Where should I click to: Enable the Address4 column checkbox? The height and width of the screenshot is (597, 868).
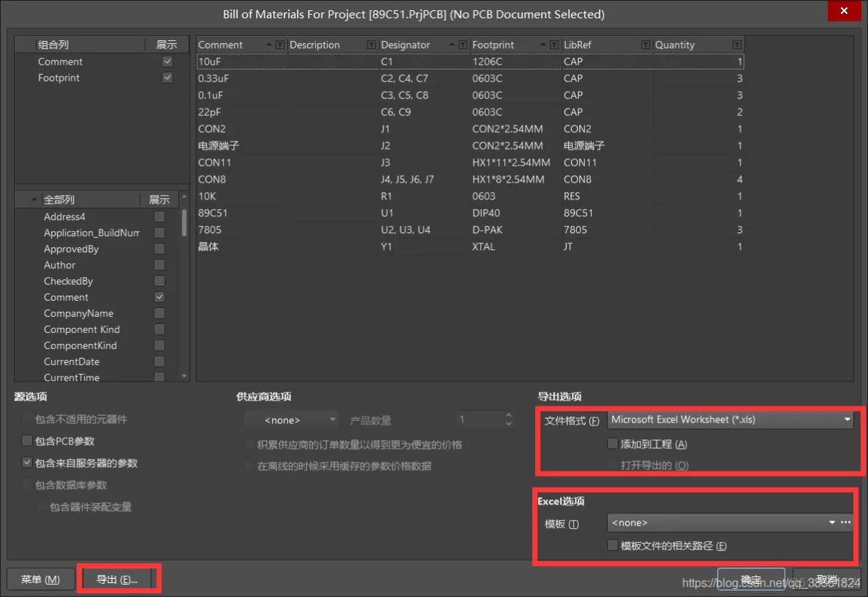point(159,216)
